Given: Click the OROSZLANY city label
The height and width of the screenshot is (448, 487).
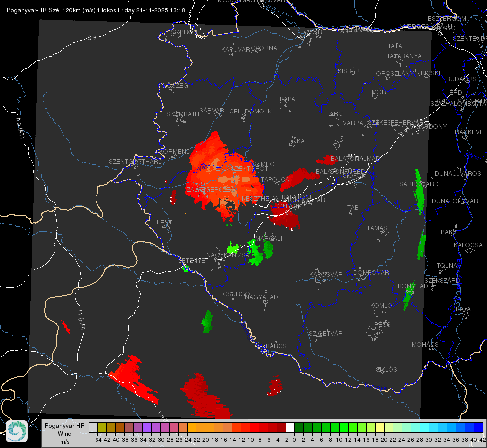Looking at the screenshot, I should (395, 73).
